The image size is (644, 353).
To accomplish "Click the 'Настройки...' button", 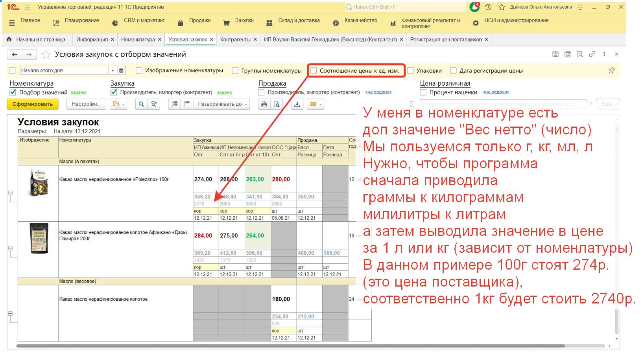I will click(86, 104).
